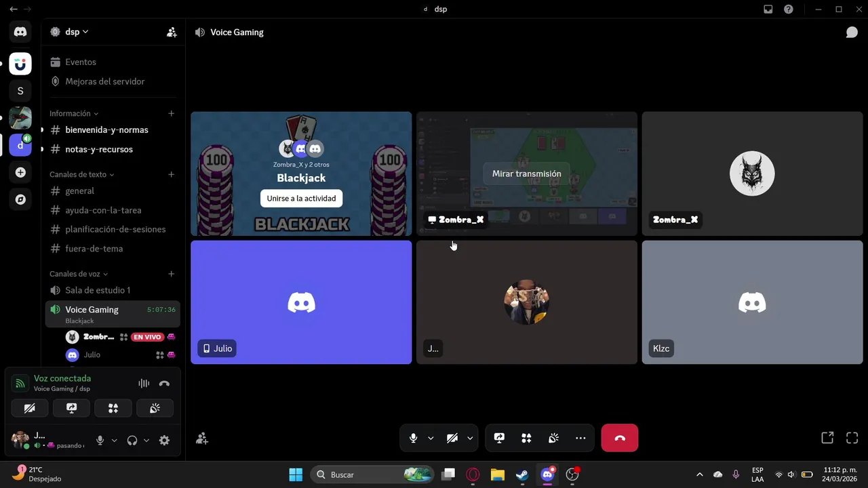Open Windows Start menu
Viewport: 868px width, 488px height.
coord(296,474)
